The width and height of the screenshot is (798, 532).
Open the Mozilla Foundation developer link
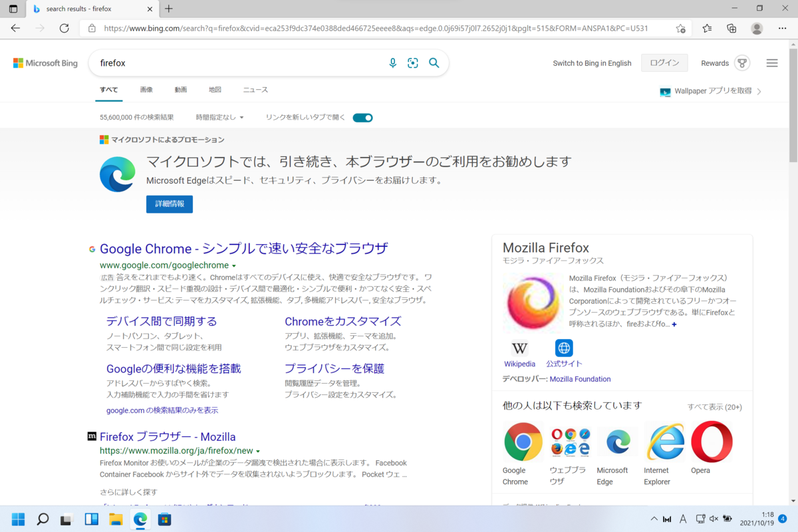(x=580, y=379)
